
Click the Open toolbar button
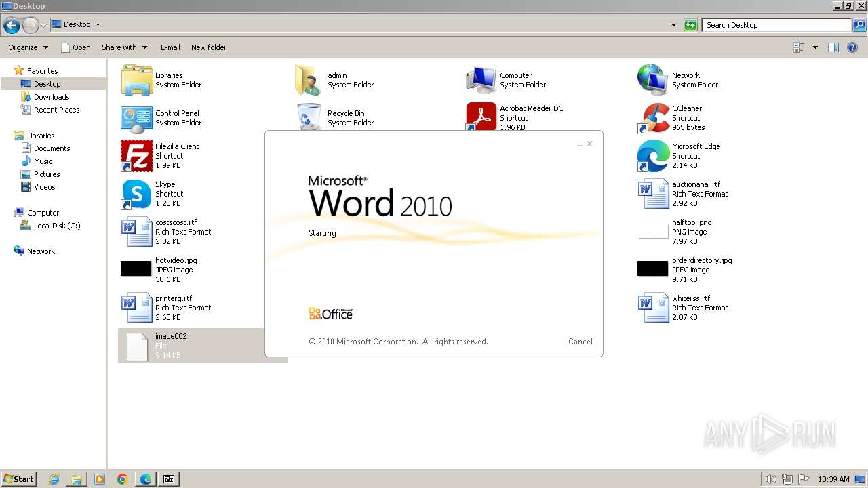[75, 47]
